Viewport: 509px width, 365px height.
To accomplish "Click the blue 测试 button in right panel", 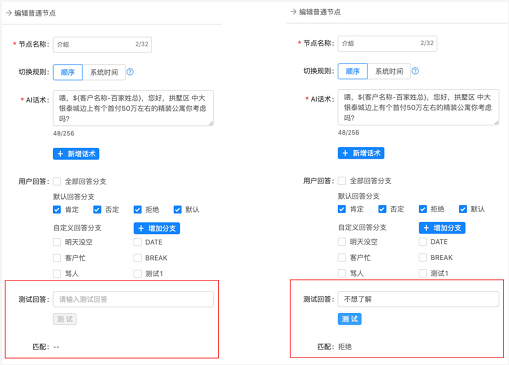I will 350,319.
